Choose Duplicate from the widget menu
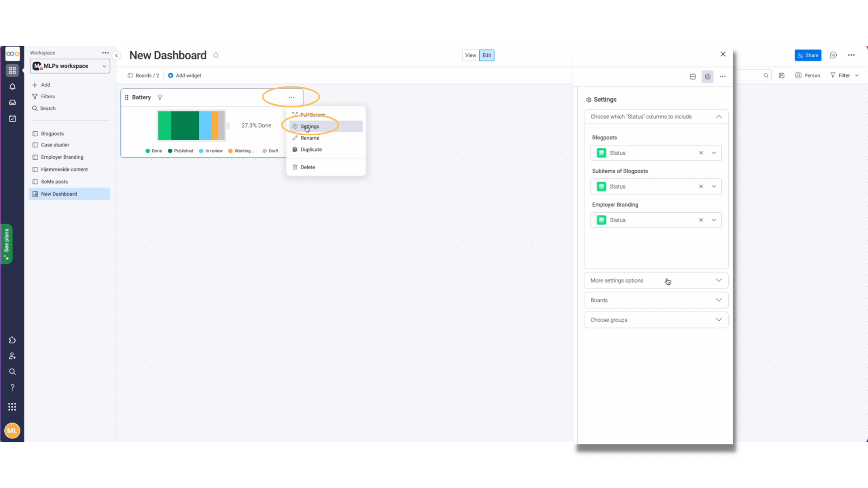Screen dimensions: 868x488 point(311,149)
